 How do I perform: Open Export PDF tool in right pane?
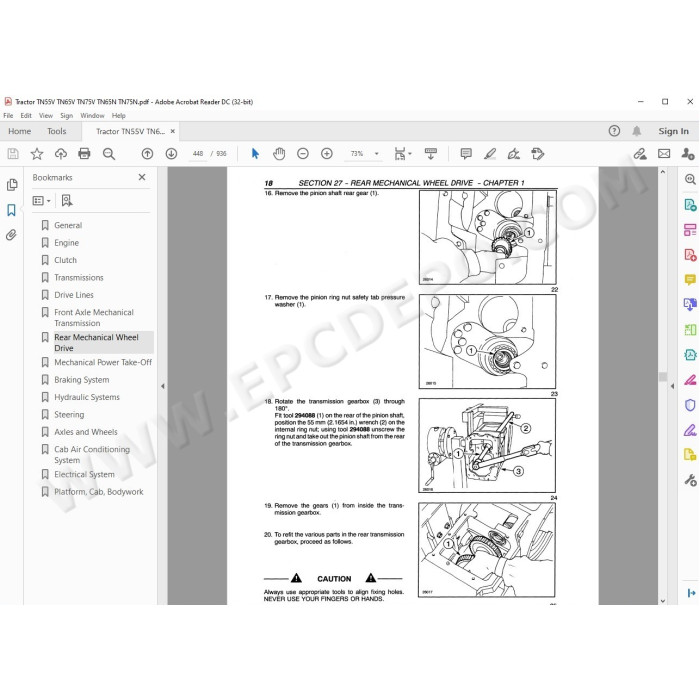pyautogui.click(x=690, y=205)
